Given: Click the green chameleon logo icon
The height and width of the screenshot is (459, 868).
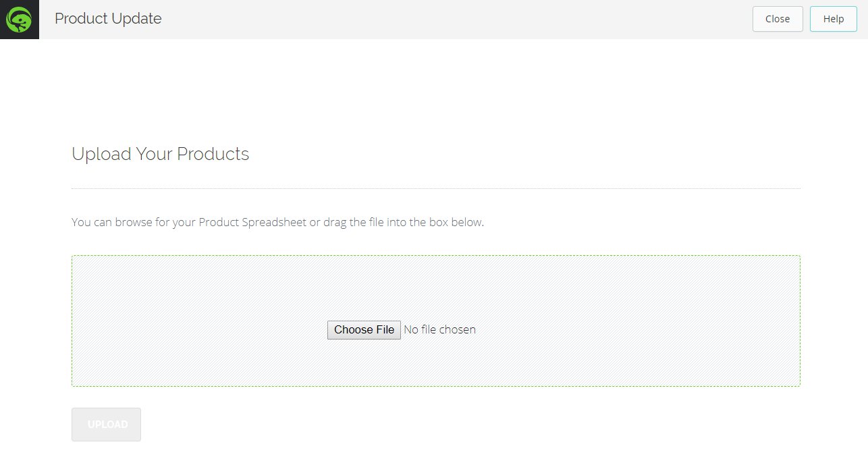Looking at the screenshot, I should point(18,20).
